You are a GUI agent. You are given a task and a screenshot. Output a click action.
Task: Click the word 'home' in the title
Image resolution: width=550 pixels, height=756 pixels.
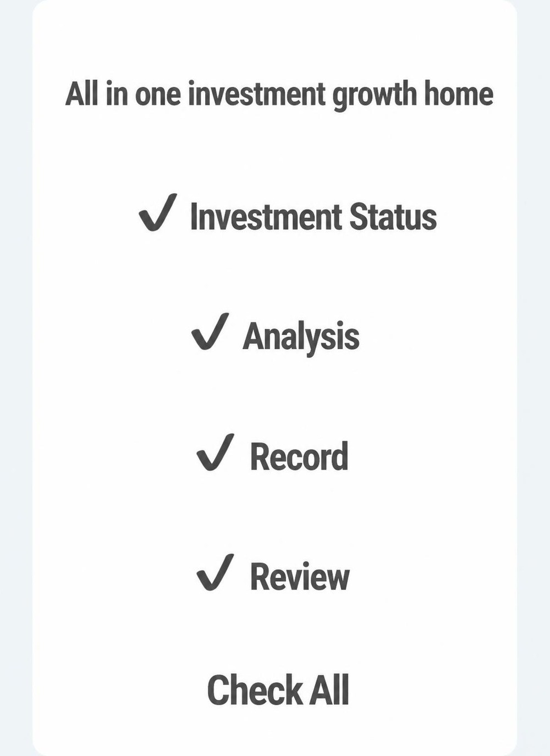[458, 93]
